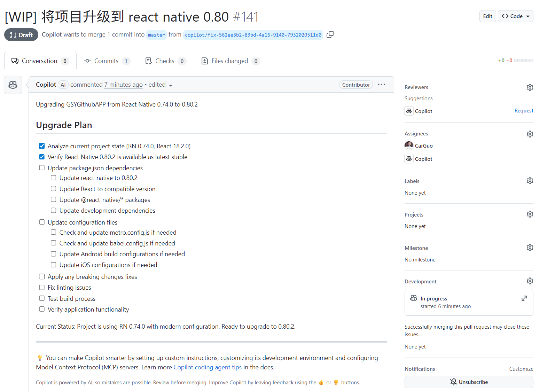Click the Copilot icon in In progress card
This screenshot has width=555, height=392.
[x=414, y=298]
